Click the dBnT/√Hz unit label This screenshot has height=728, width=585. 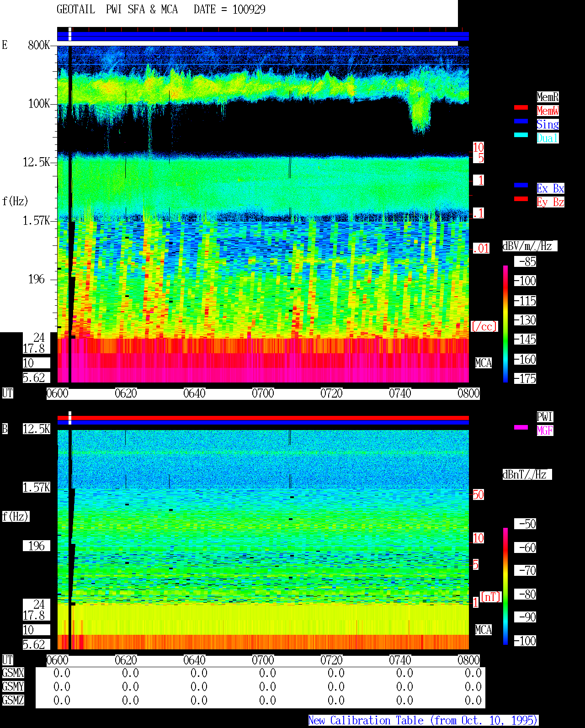[x=527, y=474]
